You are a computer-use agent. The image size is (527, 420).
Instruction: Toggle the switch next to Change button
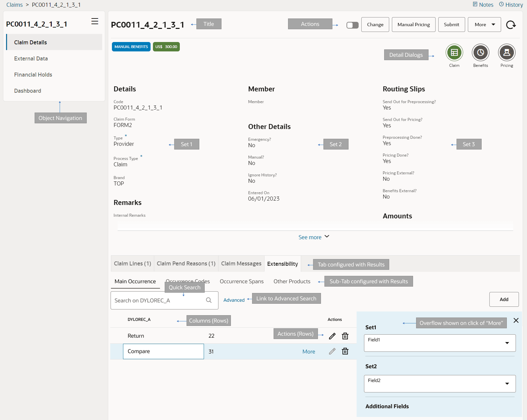pos(353,25)
